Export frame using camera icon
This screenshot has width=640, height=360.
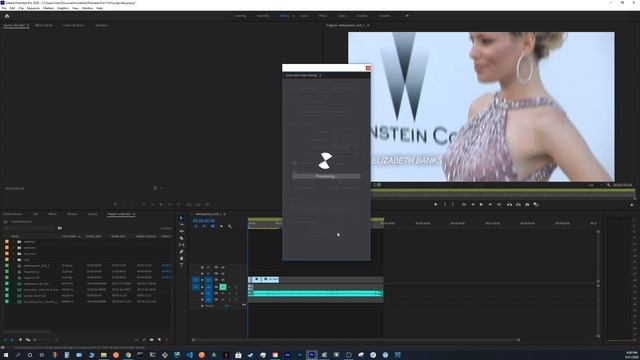coord(527,204)
